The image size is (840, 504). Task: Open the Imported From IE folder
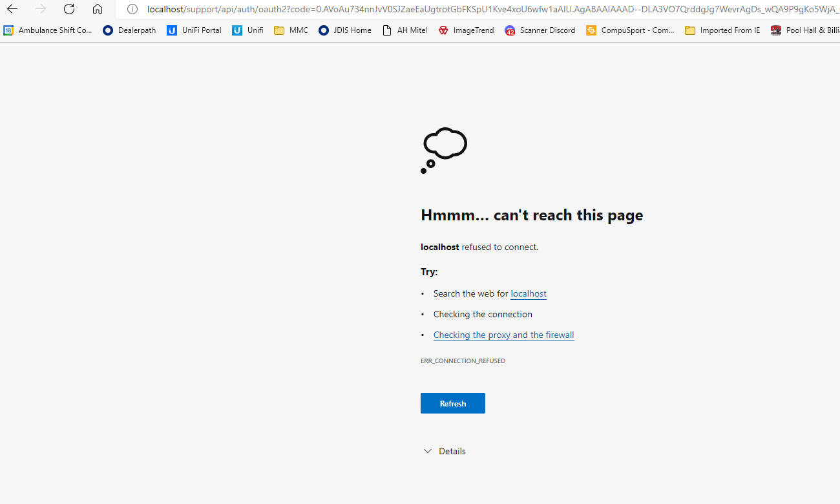tap(723, 30)
